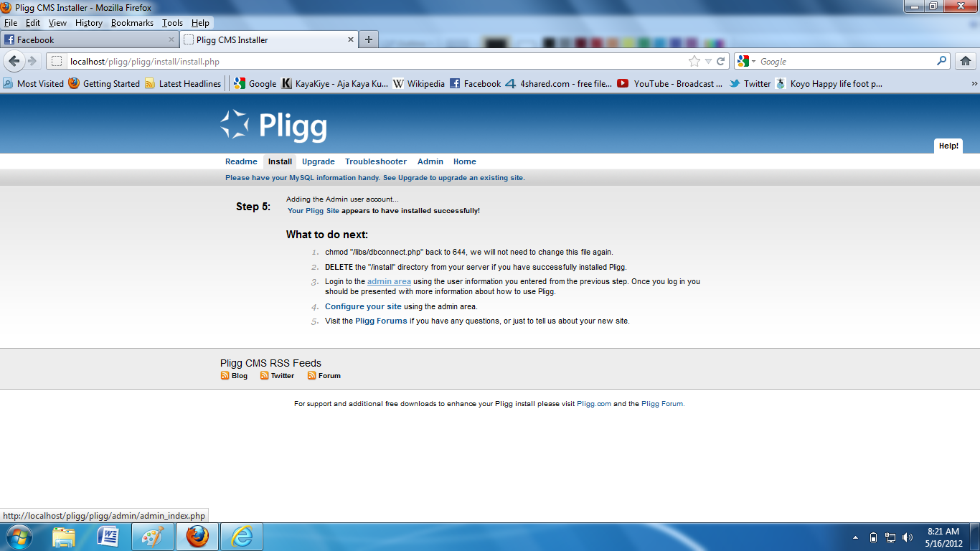Click the Pligg Forums link in step 5
This screenshot has height=551, width=980.
(381, 321)
